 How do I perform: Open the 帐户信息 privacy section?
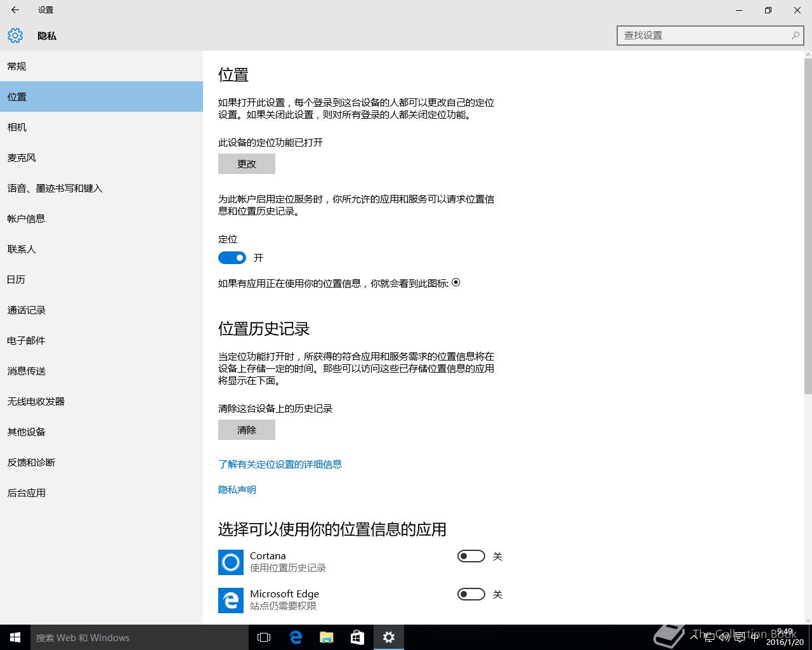pyautogui.click(x=101, y=218)
